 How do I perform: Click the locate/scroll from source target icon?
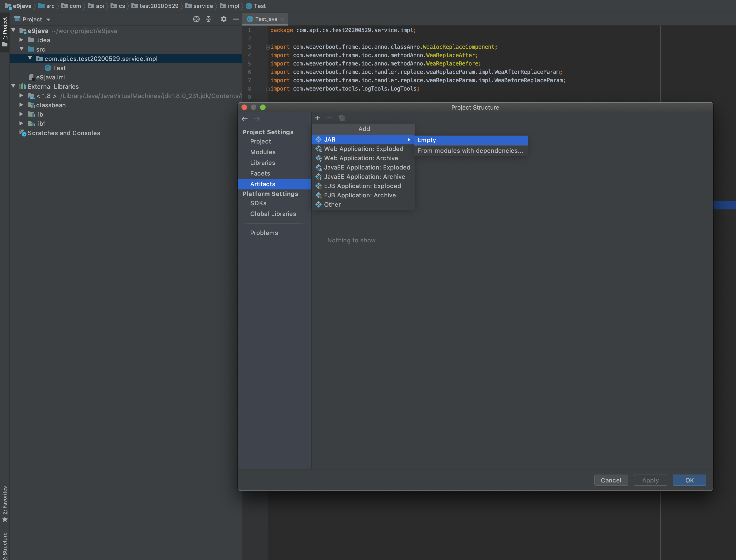(x=196, y=19)
